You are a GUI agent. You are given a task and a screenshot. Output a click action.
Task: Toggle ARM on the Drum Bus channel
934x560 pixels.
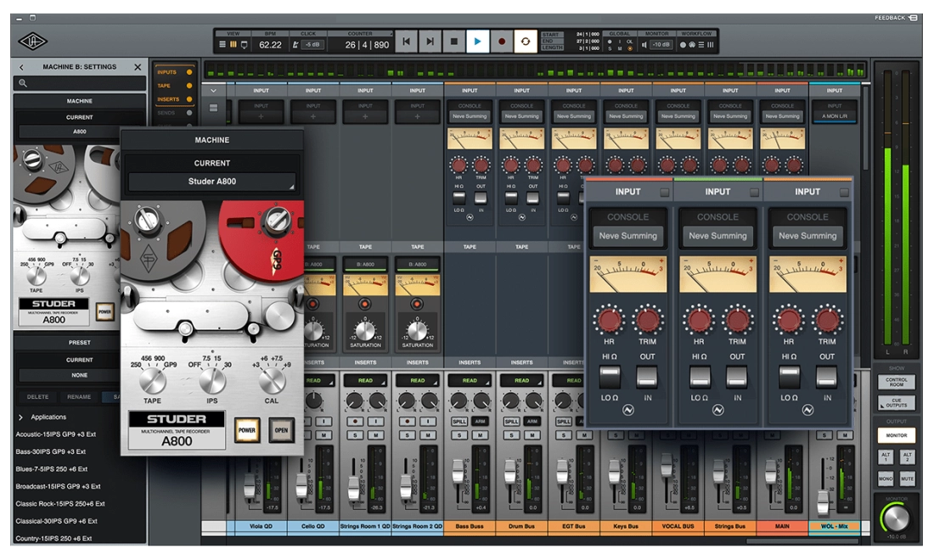[532, 422]
